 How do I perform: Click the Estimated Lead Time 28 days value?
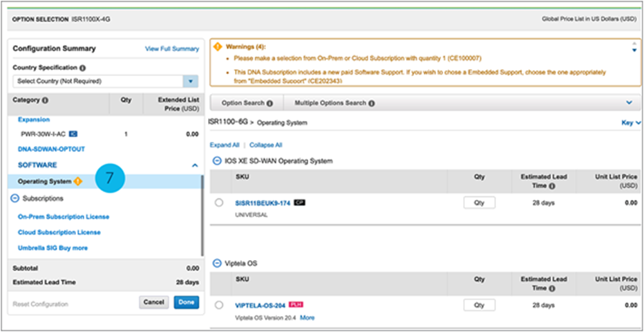tap(188, 282)
